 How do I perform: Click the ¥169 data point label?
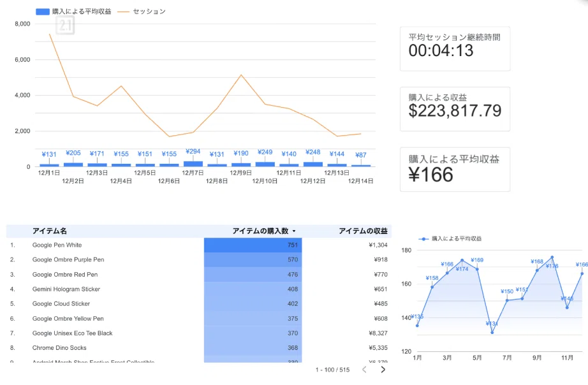(477, 260)
